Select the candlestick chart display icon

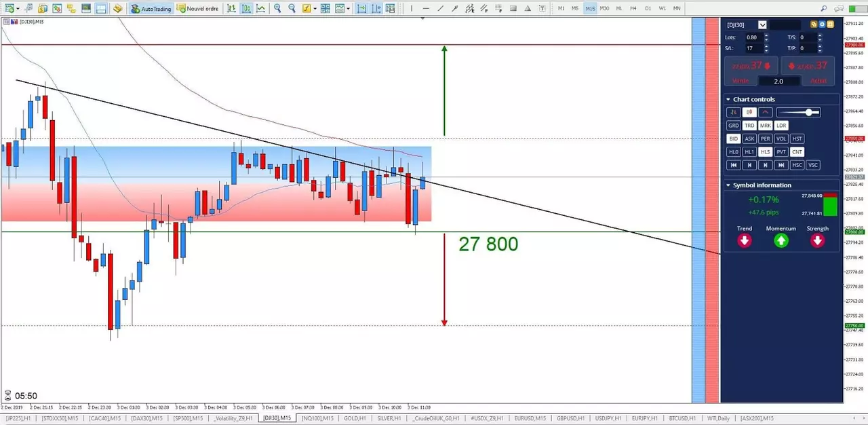point(246,9)
